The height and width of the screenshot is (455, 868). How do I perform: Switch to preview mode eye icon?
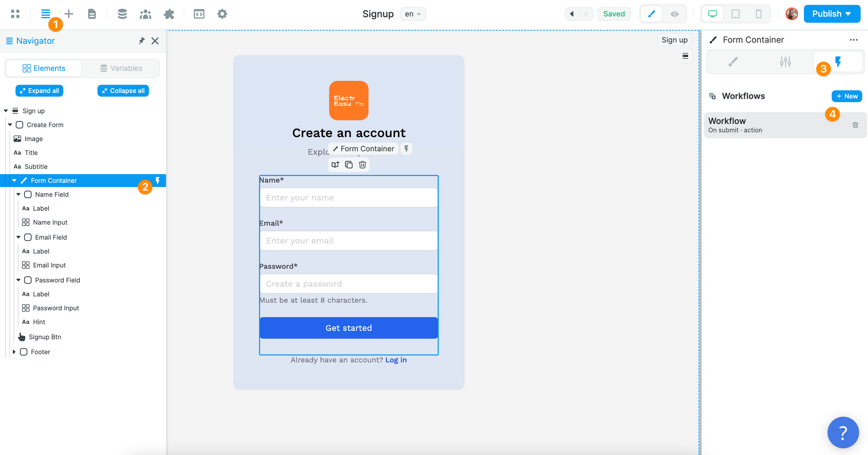[674, 14]
